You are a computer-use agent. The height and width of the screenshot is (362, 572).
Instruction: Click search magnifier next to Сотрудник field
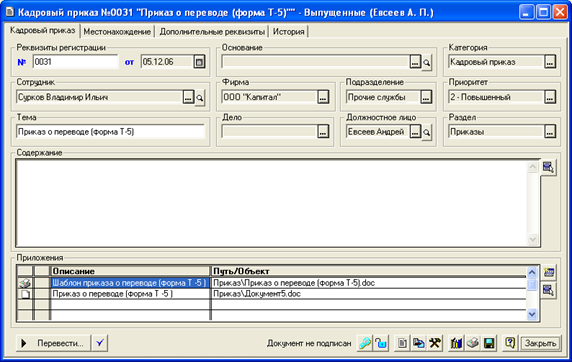click(x=200, y=98)
